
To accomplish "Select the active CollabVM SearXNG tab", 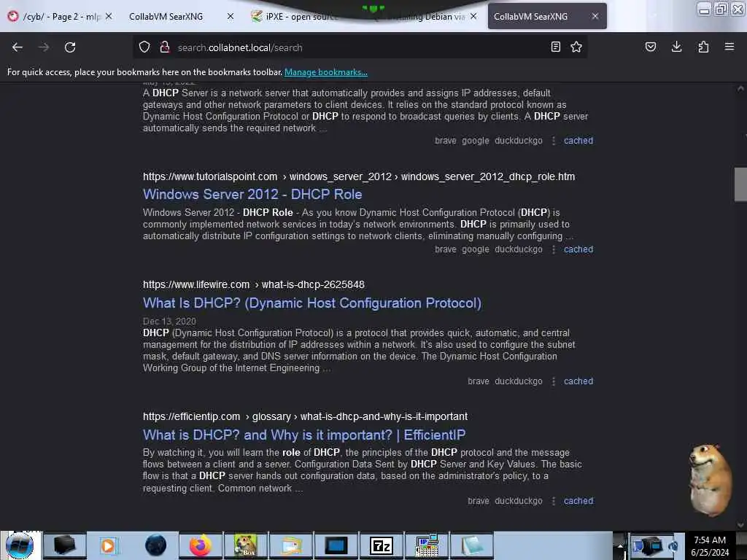I will 547,16.
